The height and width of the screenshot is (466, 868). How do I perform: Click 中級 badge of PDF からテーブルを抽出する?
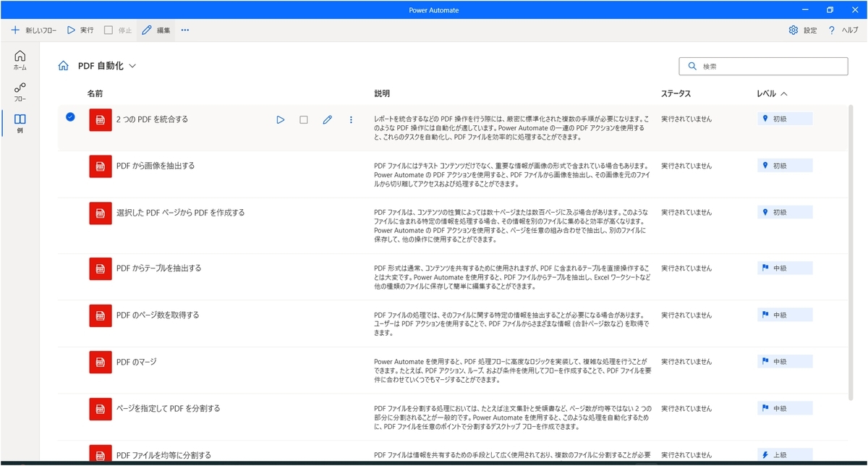tap(785, 268)
